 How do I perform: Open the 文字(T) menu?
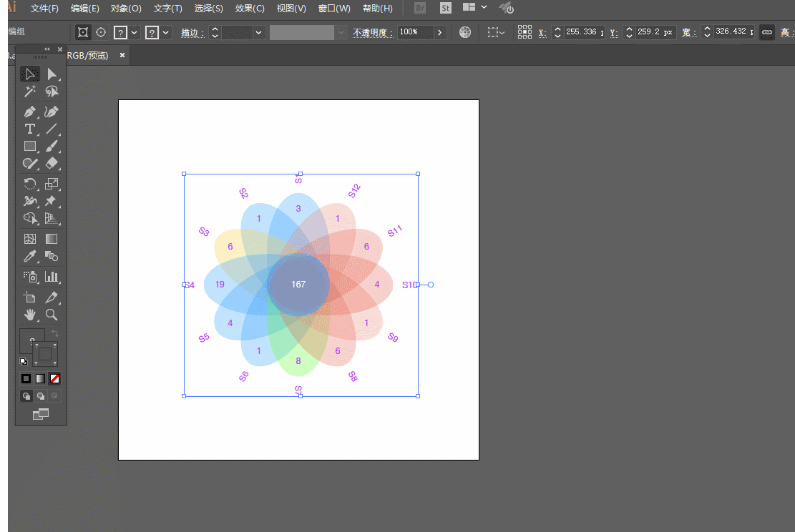click(x=168, y=9)
